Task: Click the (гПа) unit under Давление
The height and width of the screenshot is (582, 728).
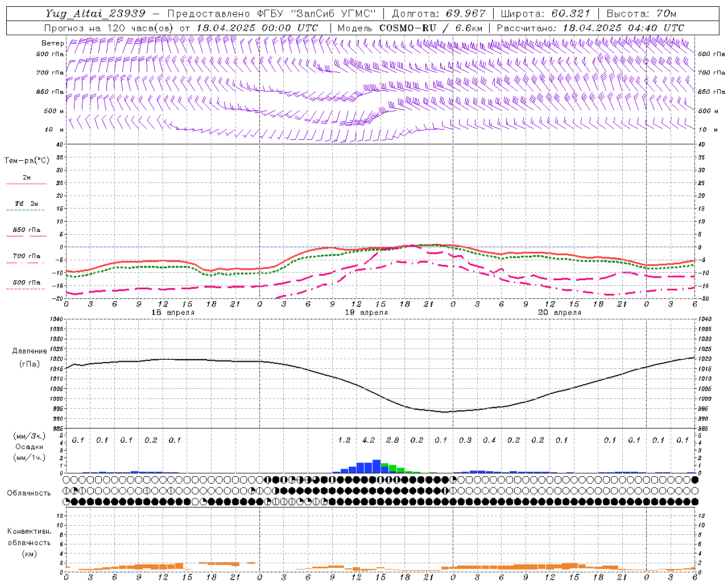Action: pos(30,364)
